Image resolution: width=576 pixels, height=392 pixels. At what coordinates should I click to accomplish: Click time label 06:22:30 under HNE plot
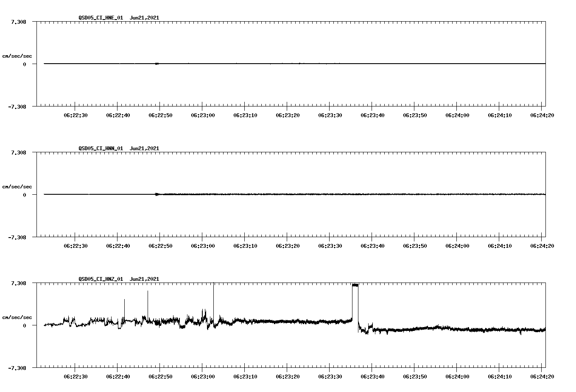click(75, 115)
